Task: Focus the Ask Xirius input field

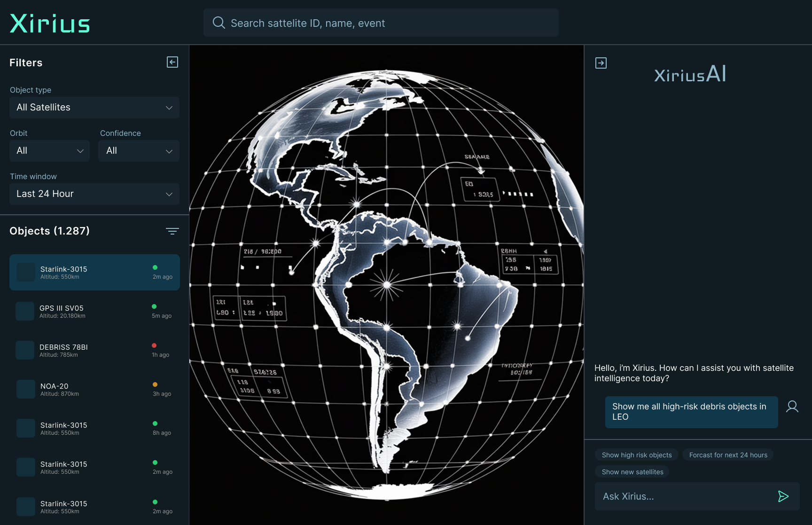Action: (x=684, y=496)
